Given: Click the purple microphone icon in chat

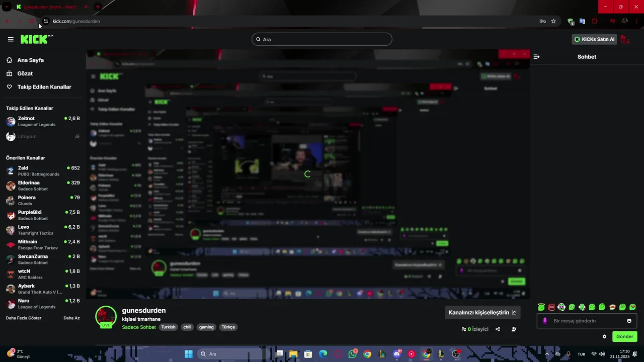Looking at the screenshot, I should (545, 321).
